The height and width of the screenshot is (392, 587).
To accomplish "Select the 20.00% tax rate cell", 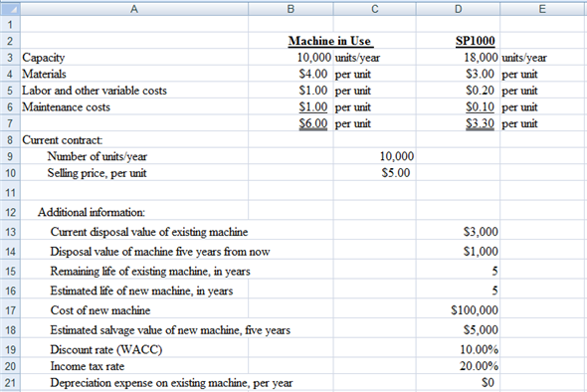I will pos(480,366).
